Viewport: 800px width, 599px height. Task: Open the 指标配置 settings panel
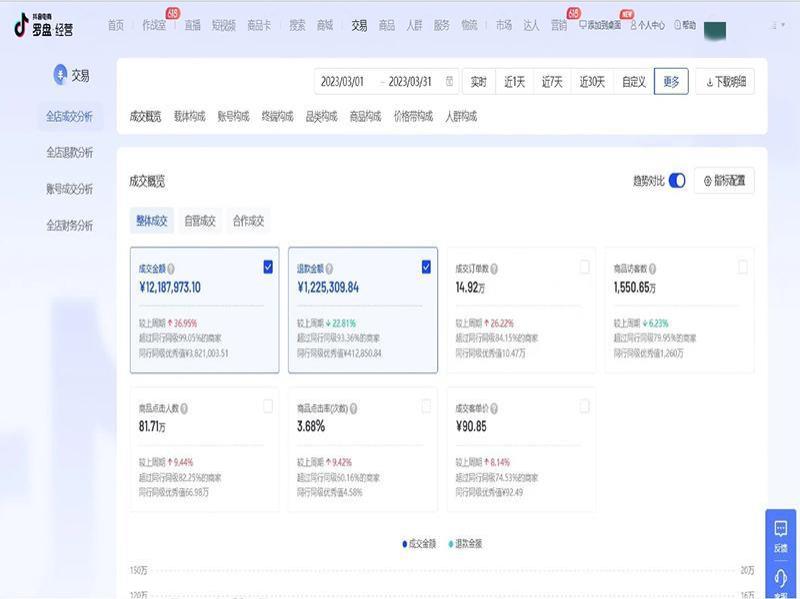tap(724, 181)
